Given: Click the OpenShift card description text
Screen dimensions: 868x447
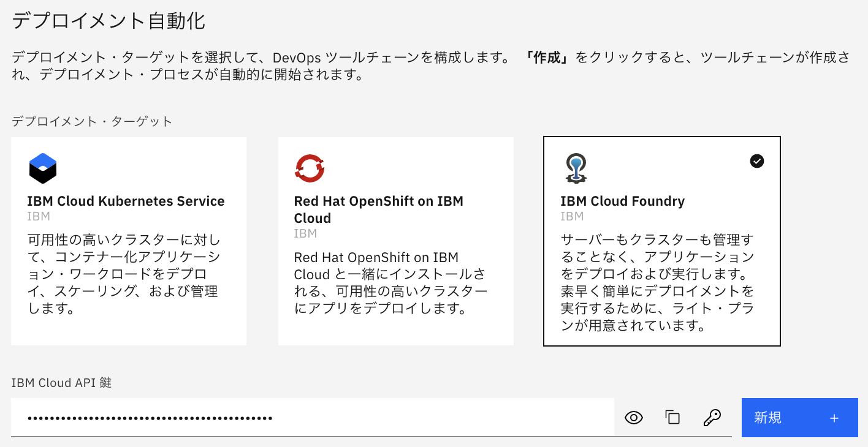Looking at the screenshot, I should point(391,282).
